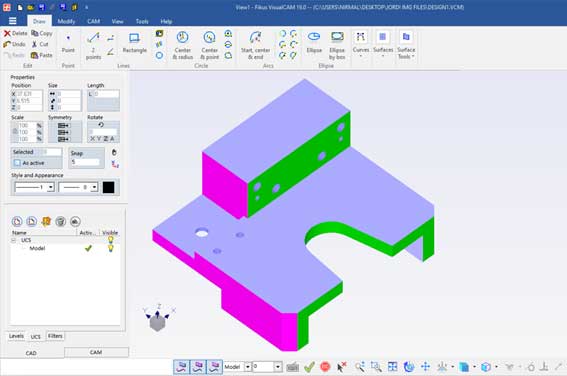Select the Ellipse tool
The height and width of the screenshot is (376, 567).
[x=314, y=43]
